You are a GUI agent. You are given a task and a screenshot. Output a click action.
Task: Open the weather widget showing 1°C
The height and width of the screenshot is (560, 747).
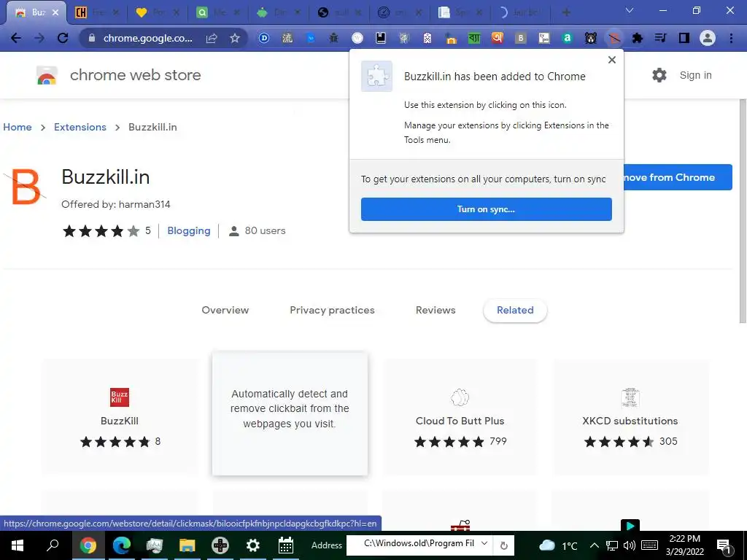558,545
